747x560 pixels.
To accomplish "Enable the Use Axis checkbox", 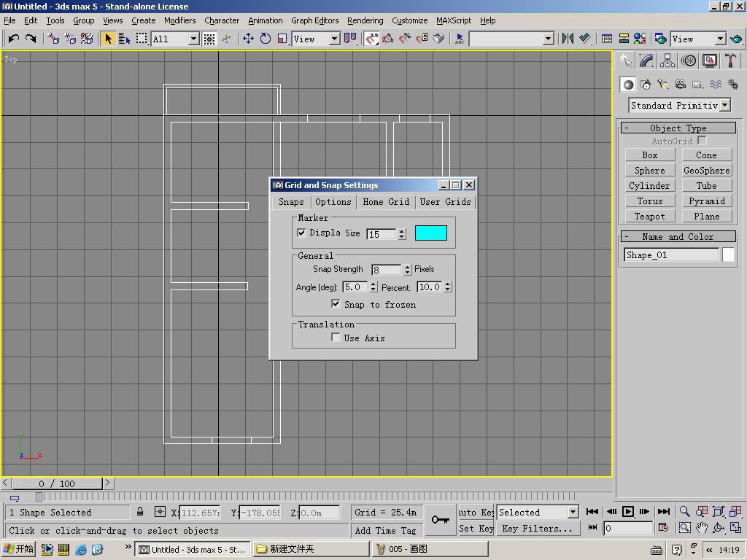I will pos(336,338).
